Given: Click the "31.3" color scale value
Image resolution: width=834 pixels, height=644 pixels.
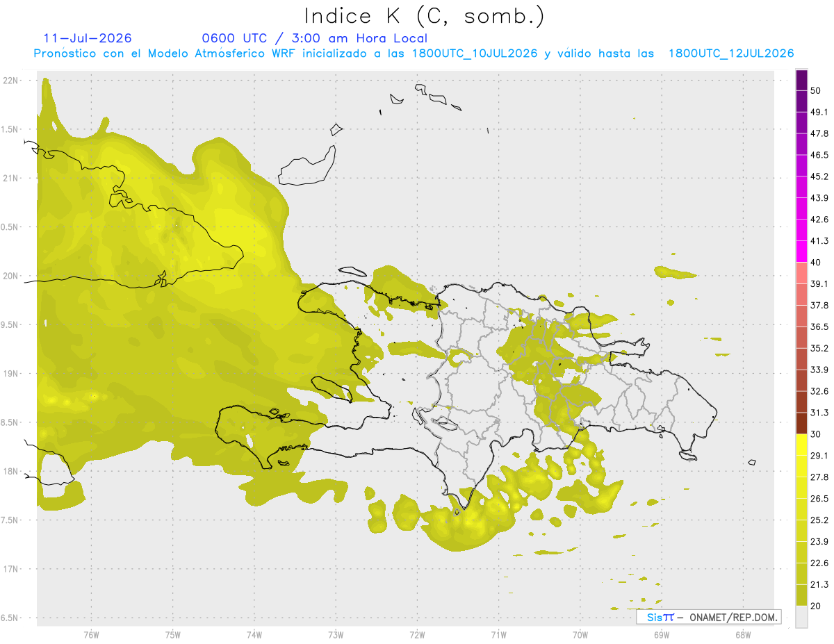Looking at the screenshot, I should click(819, 413).
